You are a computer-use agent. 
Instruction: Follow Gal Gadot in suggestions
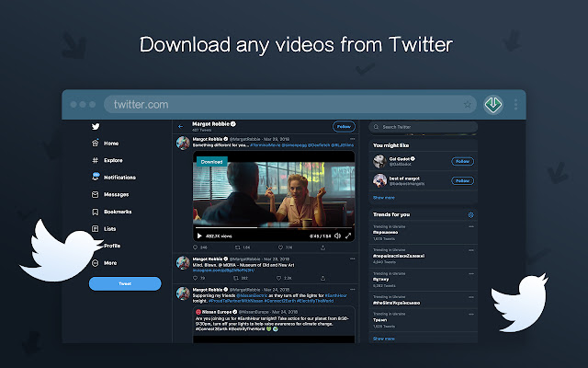(462, 161)
